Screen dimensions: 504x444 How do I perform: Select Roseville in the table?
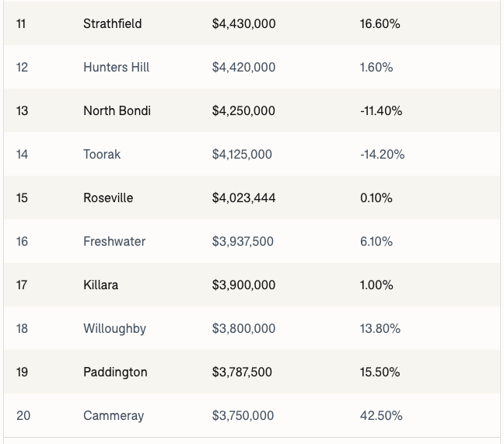click(108, 198)
